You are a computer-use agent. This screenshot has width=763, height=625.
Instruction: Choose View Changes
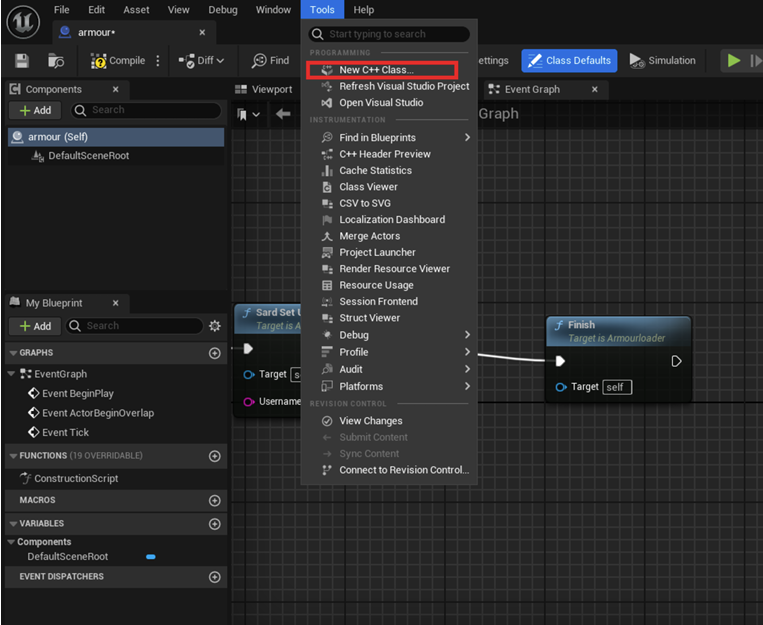[x=389, y=421]
